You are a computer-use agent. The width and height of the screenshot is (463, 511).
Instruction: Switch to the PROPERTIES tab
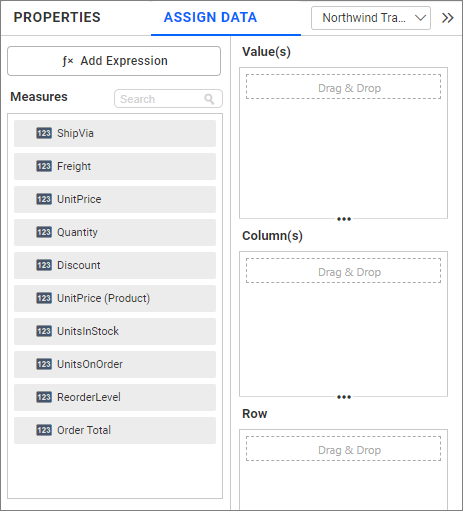click(57, 17)
